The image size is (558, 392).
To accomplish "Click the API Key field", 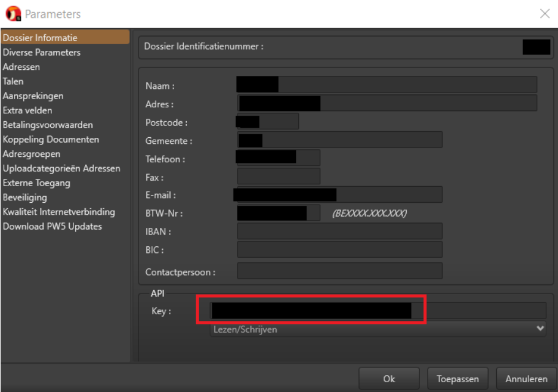I will pyautogui.click(x=378, y=311).
